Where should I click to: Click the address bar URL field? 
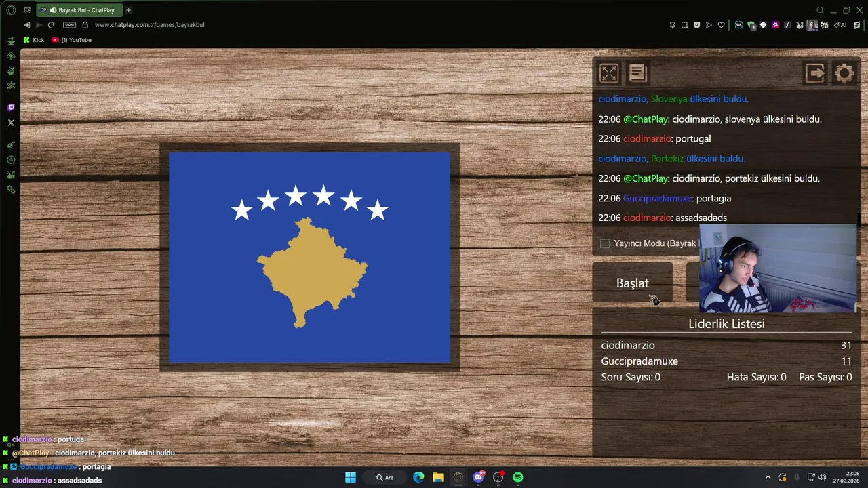coord(149,25)
